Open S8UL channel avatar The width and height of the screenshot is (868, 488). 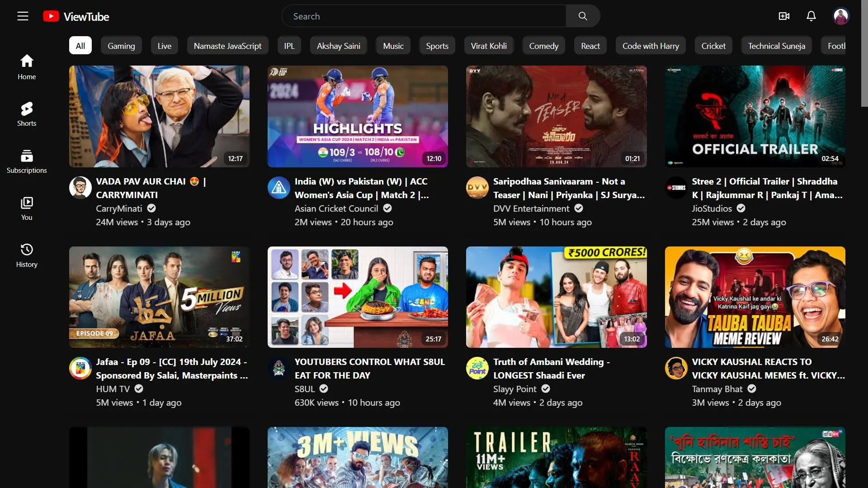(279, 368)
